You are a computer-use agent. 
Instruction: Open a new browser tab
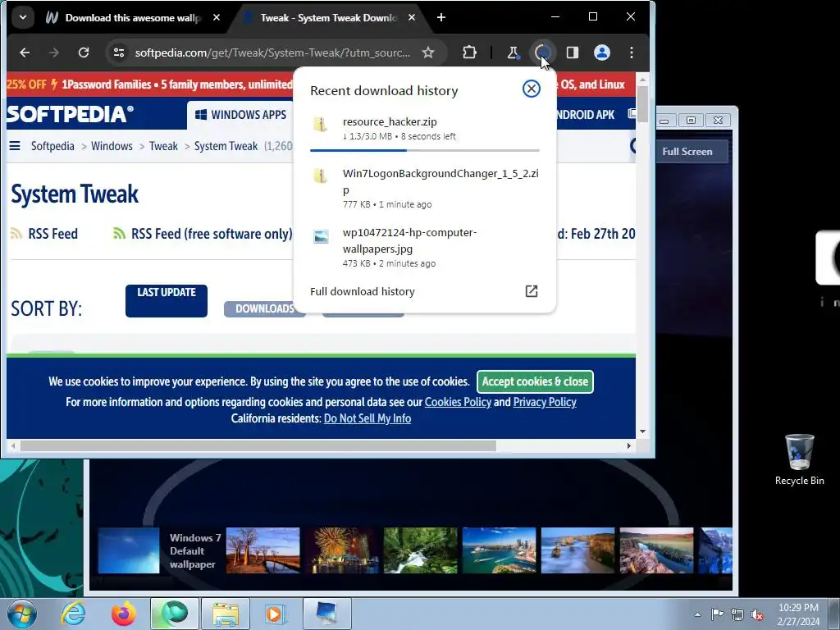[x=441, y=17]
